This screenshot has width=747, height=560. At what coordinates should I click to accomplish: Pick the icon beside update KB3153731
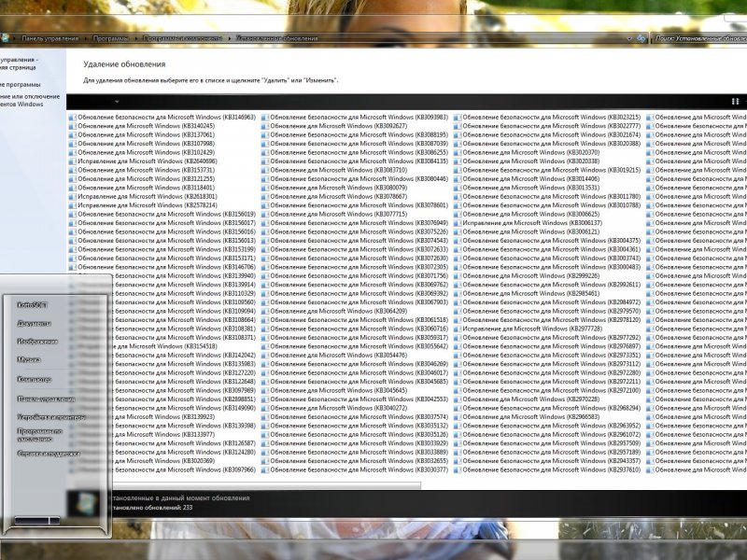click(x=73, y=170)
